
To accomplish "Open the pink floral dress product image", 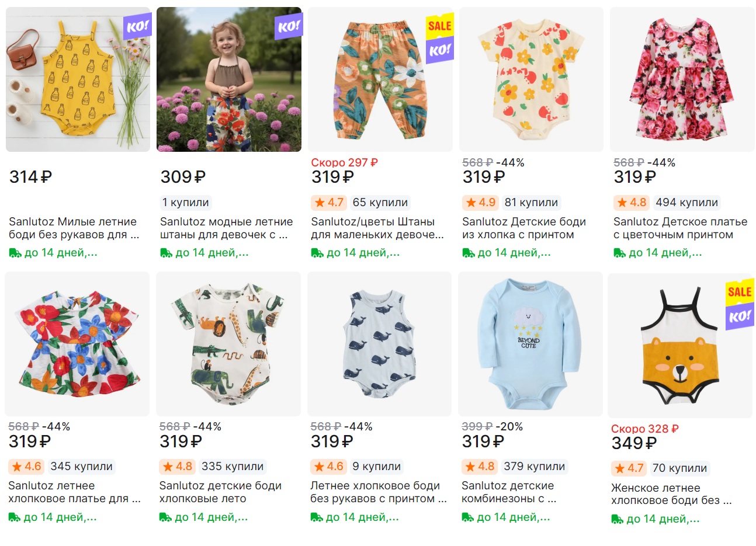I will 681,79.
